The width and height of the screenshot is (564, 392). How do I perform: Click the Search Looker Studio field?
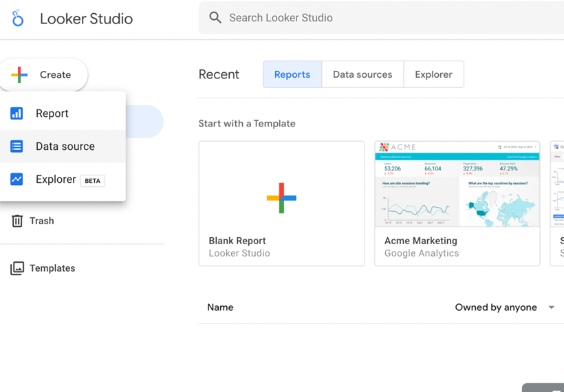coord(385,18)
